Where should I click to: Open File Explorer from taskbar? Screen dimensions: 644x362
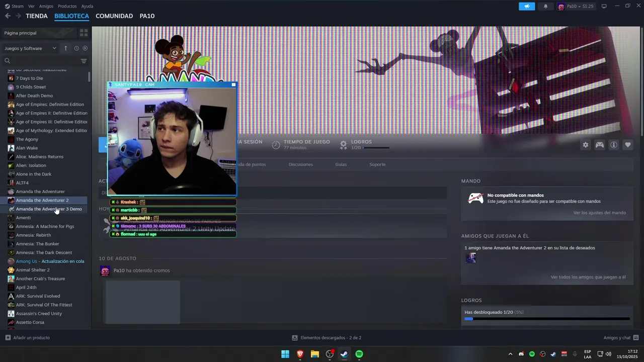(315, 354)
